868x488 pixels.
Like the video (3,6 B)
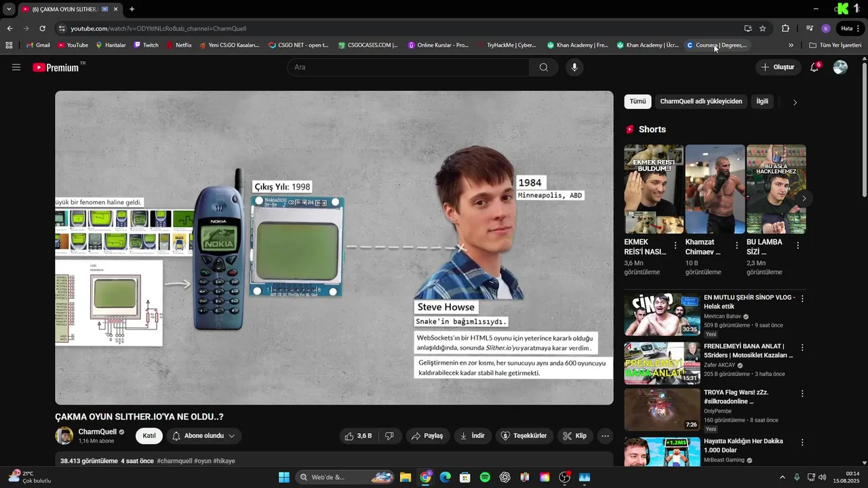[359, 436]
